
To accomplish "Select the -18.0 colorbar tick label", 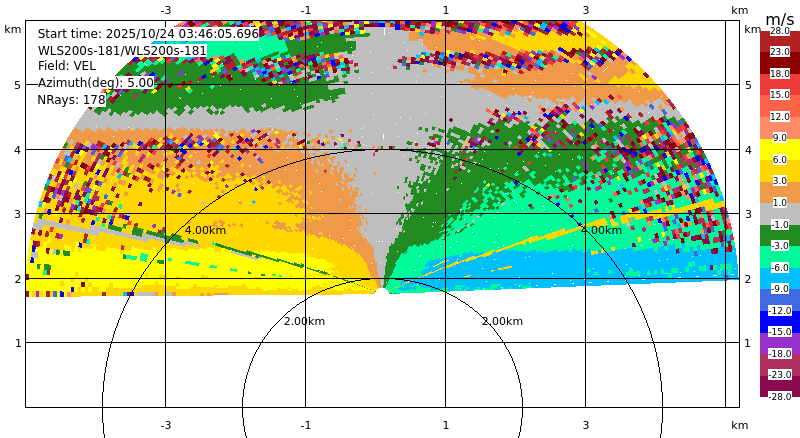I will 780,354.
